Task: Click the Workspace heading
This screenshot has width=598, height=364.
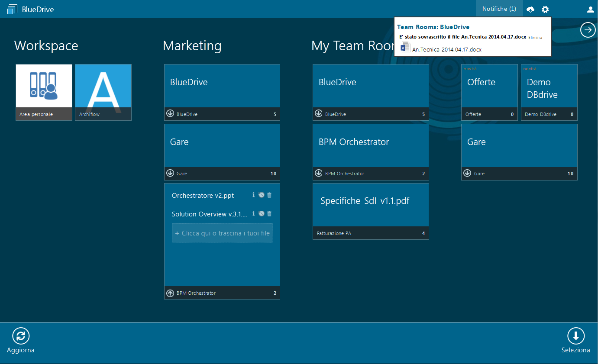Action: coord(46,46)
